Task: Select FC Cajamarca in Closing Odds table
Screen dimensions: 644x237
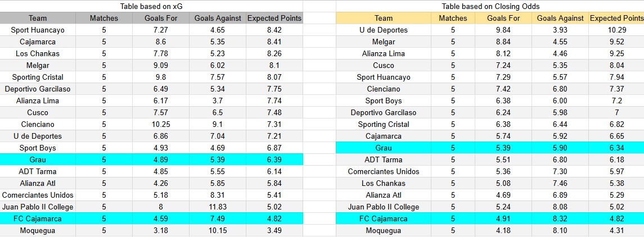Action: [x=383, y=218]
